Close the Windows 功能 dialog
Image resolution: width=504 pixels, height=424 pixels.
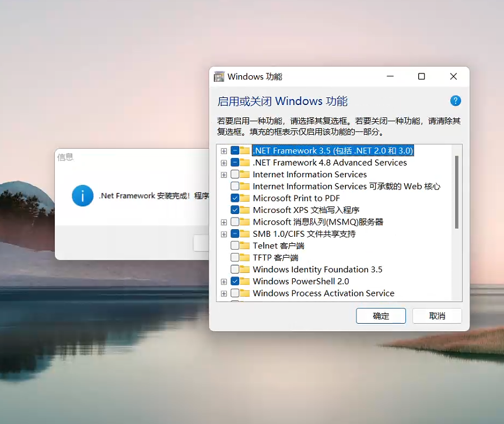coord(453,76)
